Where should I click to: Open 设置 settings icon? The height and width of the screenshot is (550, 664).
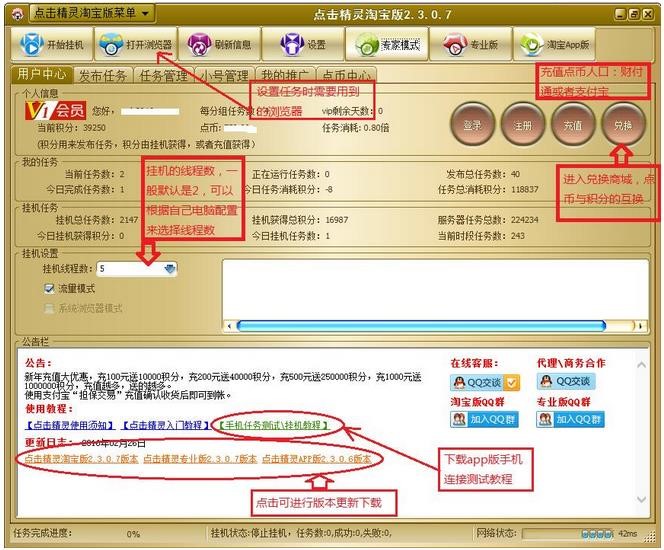[x=292, y=44]
